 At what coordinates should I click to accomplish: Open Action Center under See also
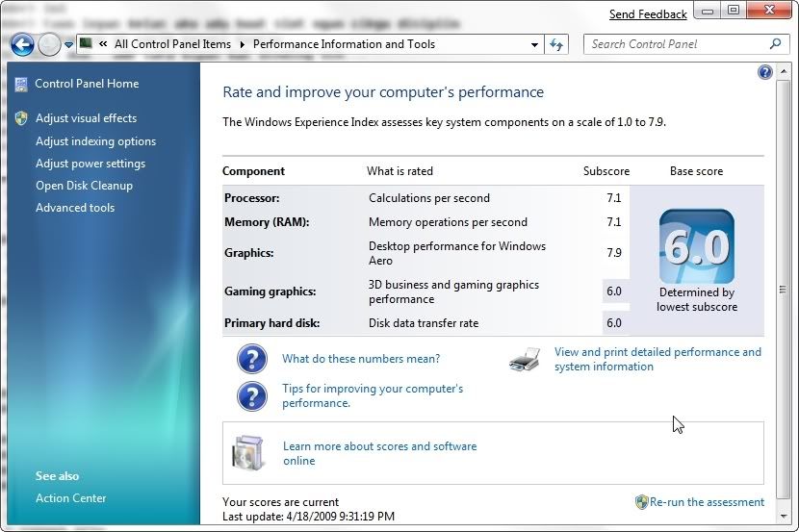[x=70, y=498]
